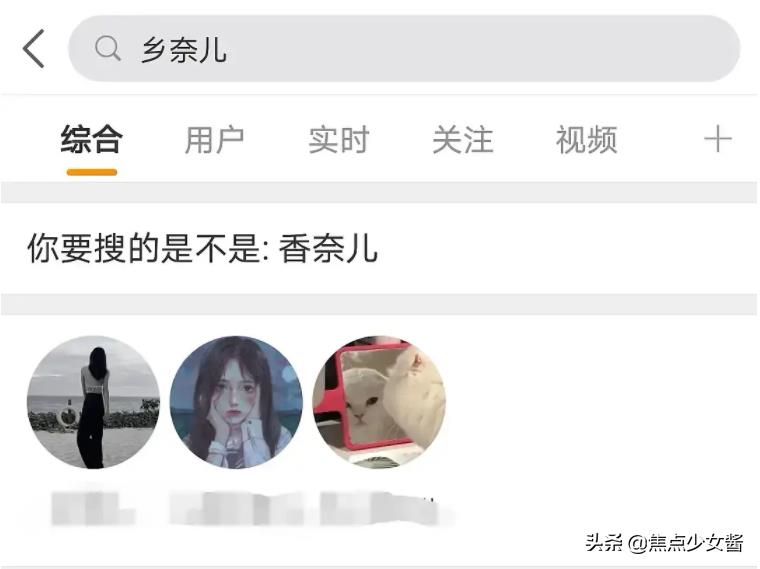The image size is (760, 569).
Task: Tap the back arrow icon
Action: [x=34, y=48]
